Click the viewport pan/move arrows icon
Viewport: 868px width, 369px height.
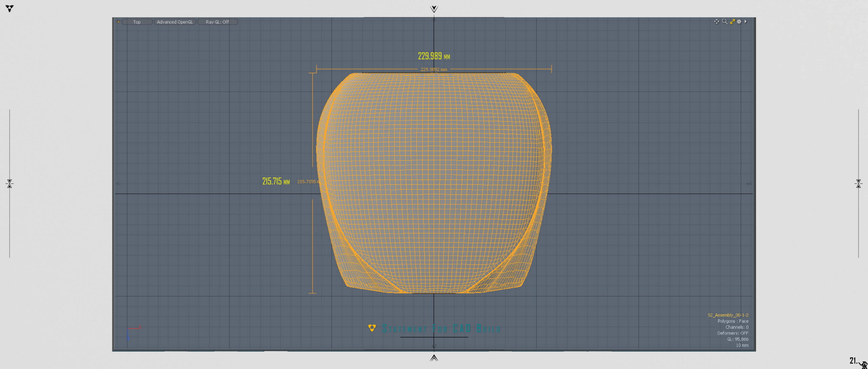716,22
